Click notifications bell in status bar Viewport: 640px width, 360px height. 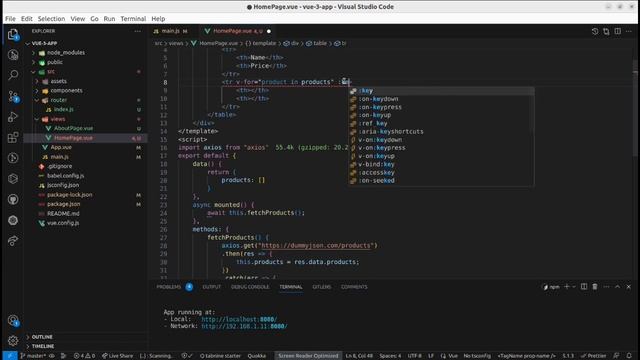pos(629,356)
